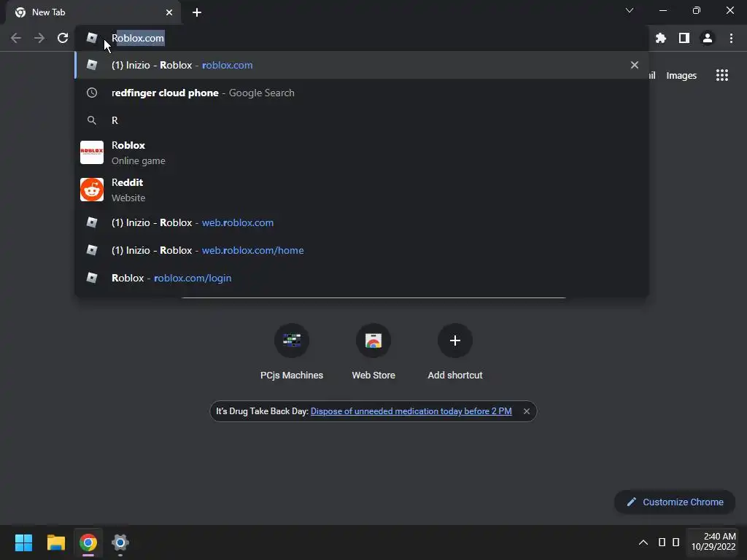Click the Chrome taskbar icon
Viewport: 747px width, 560px height.
pyautogui.click(x=88, y=542)
